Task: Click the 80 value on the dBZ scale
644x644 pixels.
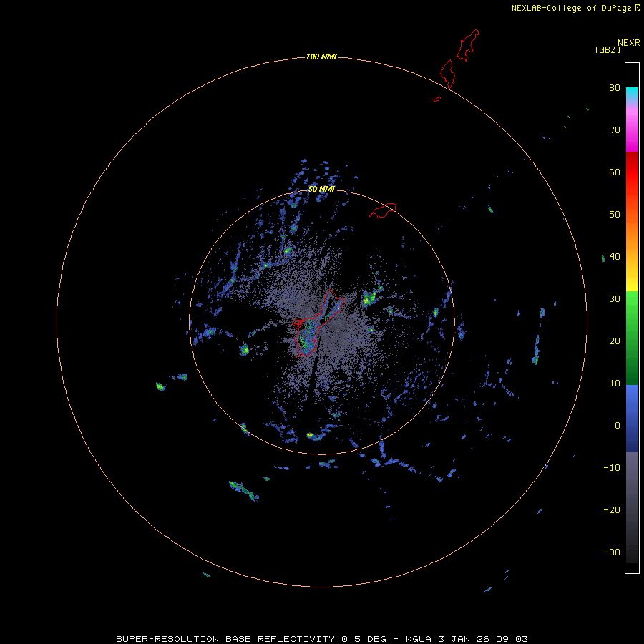Action: pos(615,88)
